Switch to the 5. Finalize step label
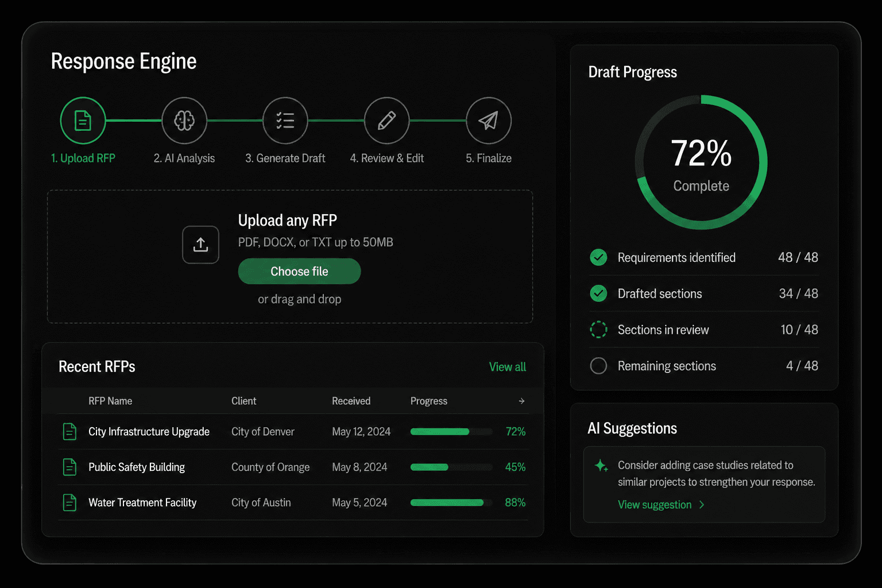882x588 pixels. pyautogui.click(x=489, y=158)
